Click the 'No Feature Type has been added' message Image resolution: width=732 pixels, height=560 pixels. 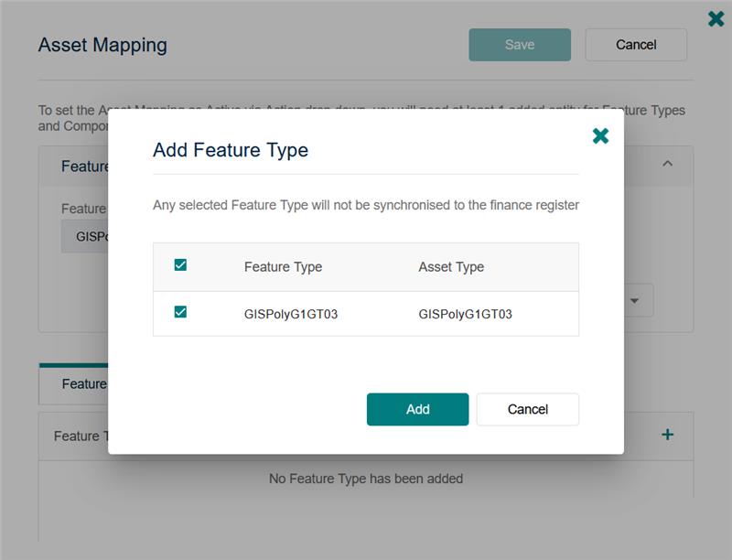365,479
